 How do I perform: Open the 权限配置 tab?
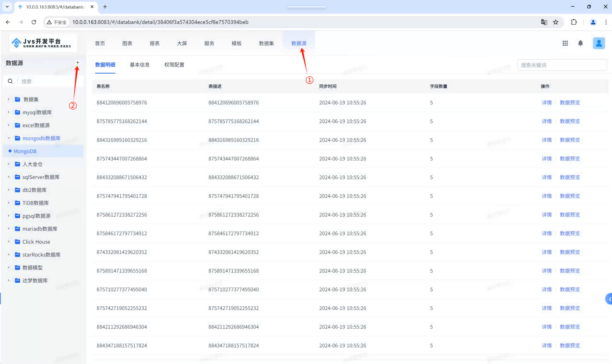(x=174, y=65)
